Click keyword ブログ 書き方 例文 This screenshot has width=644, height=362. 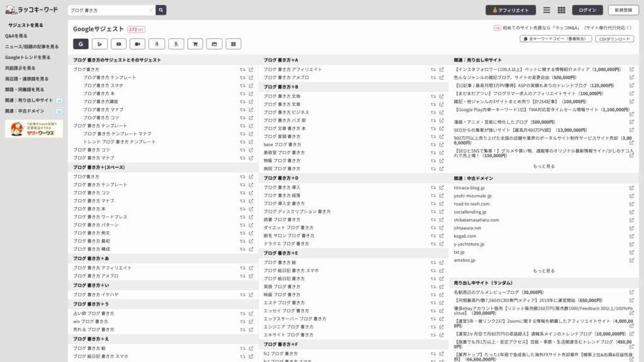pos(92,233)
